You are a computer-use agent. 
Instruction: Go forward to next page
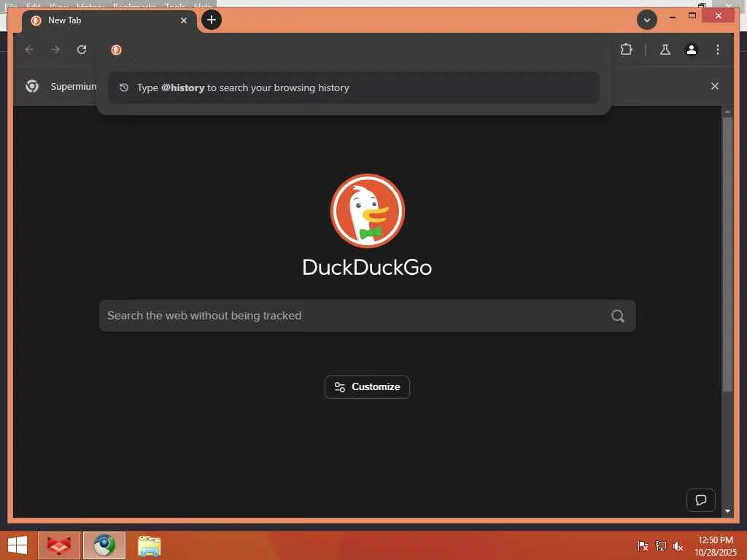(x=55, y=50)
